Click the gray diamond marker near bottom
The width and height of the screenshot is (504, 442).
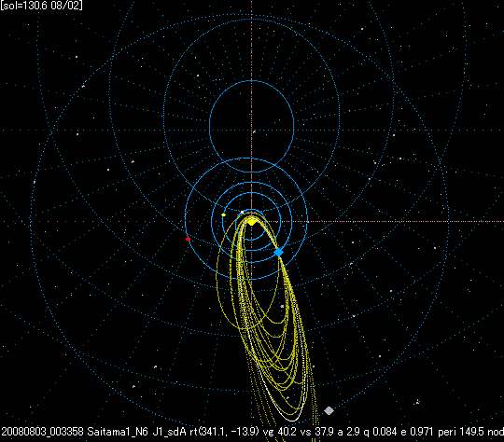point(329,410)
